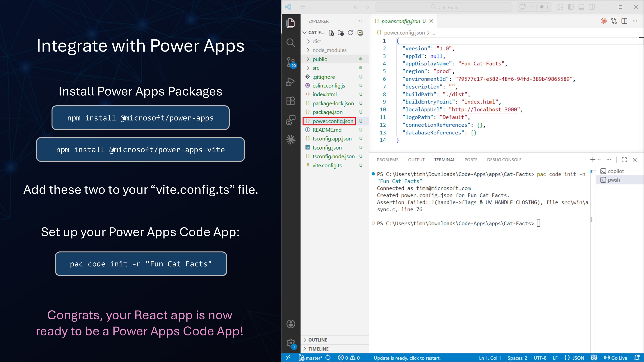Go back using the title bar arrow

tap(356, 7)
